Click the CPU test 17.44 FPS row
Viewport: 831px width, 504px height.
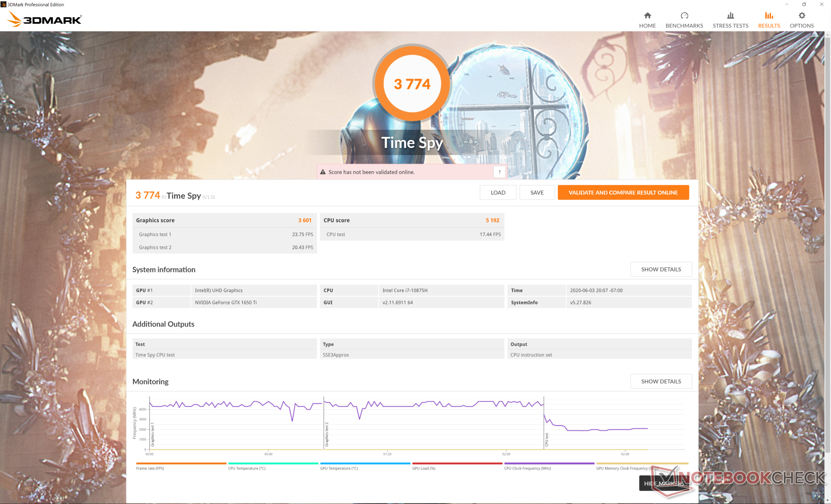412,234
